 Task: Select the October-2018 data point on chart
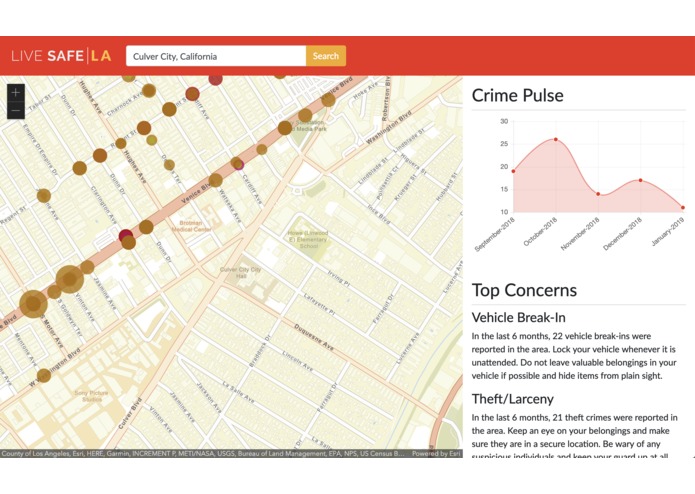(556, 140)
